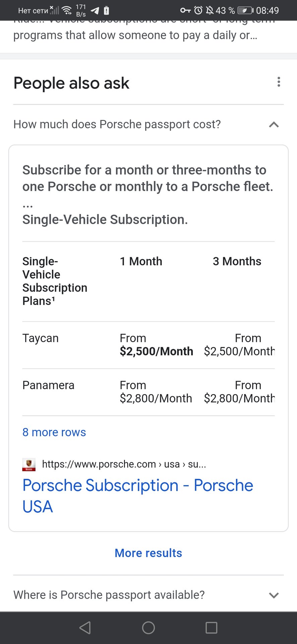Tap the More results button
The image size is (297, 644).
coord(148,553)
